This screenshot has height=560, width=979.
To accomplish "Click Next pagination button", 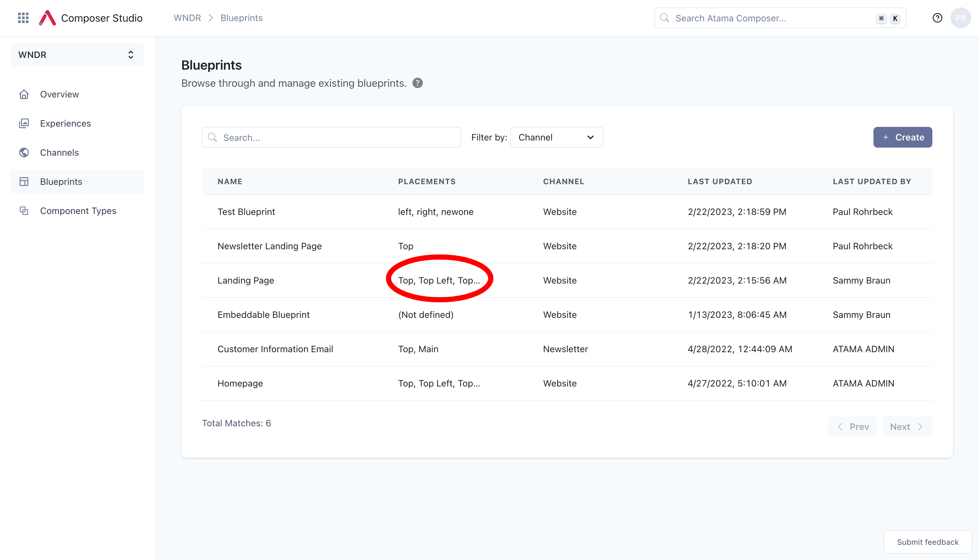I will (x=907, y=426).
